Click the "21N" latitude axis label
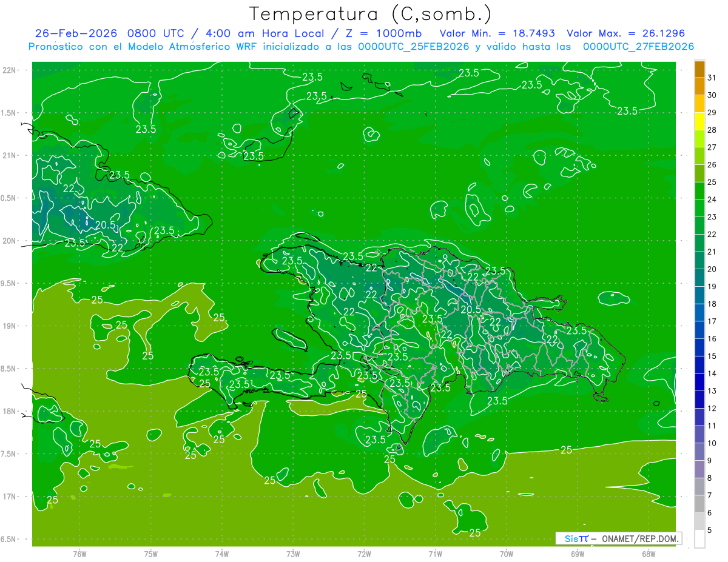 point(10,155)
